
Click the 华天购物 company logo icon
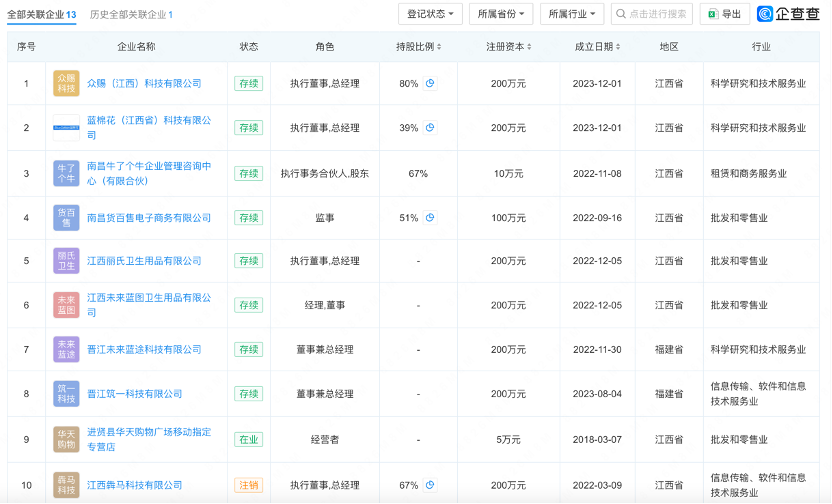coord(66,438)
